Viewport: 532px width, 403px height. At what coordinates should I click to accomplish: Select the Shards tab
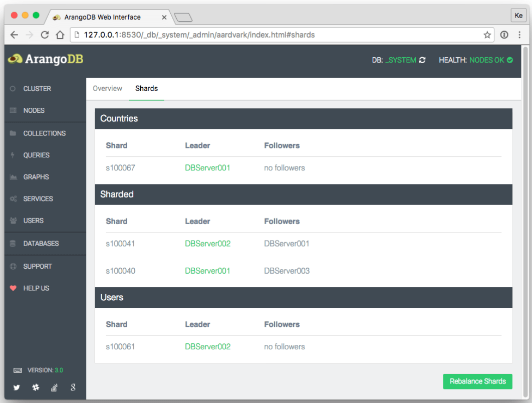pyautogui.click(x=146, y=89)
